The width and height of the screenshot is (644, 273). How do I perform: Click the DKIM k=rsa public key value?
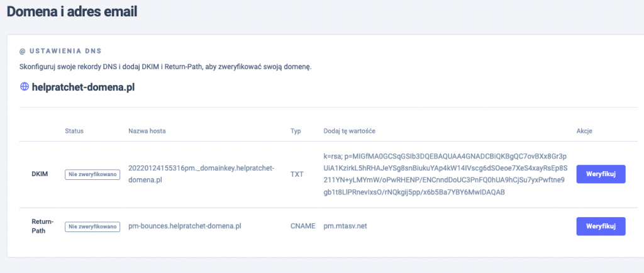(x=445, y=174)
